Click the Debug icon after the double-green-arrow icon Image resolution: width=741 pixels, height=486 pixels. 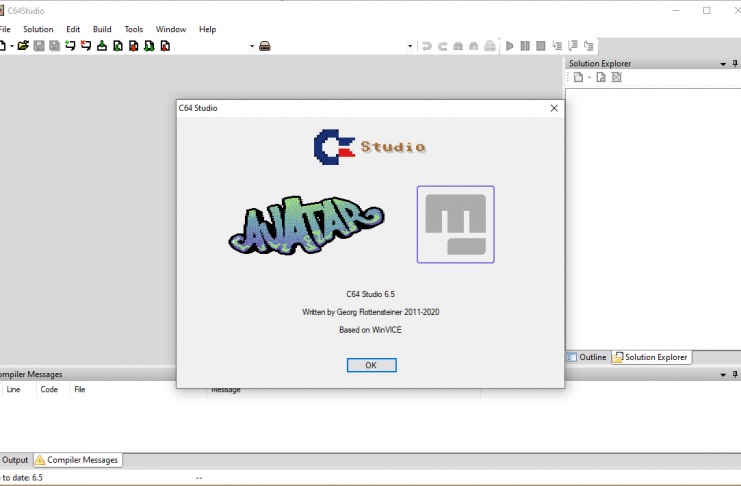(x=165, y=46)
